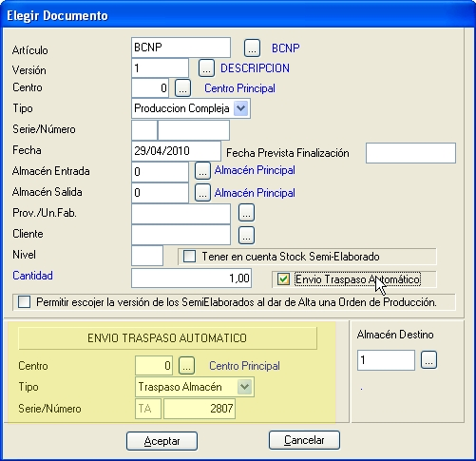Browse warehouses next to Almacén Destino

[x=428, y=360]
